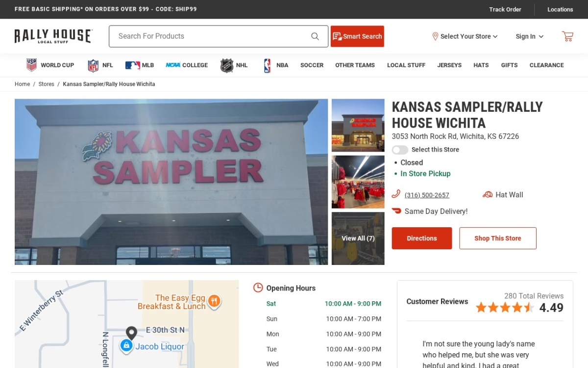The width and height of the screenshot is (588, 368).
Task: Click the phone icon beside store number
Action: pyautogui.click(x=396, y=194)
